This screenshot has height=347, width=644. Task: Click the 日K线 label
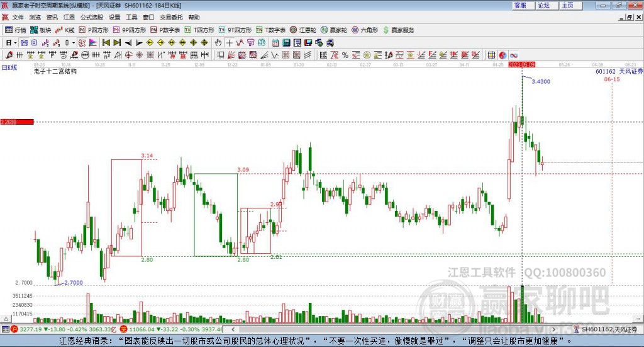[9, 67]
